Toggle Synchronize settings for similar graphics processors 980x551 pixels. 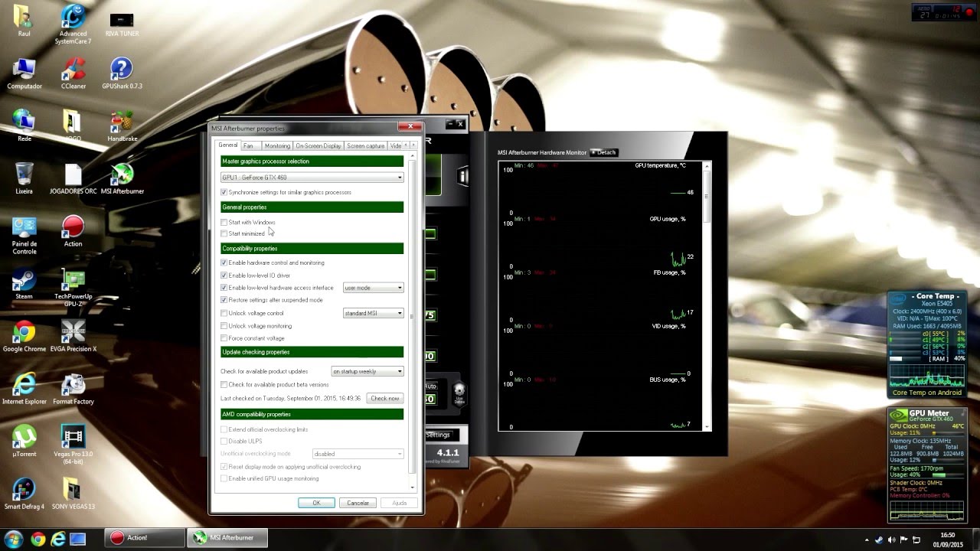click(224, 192)
